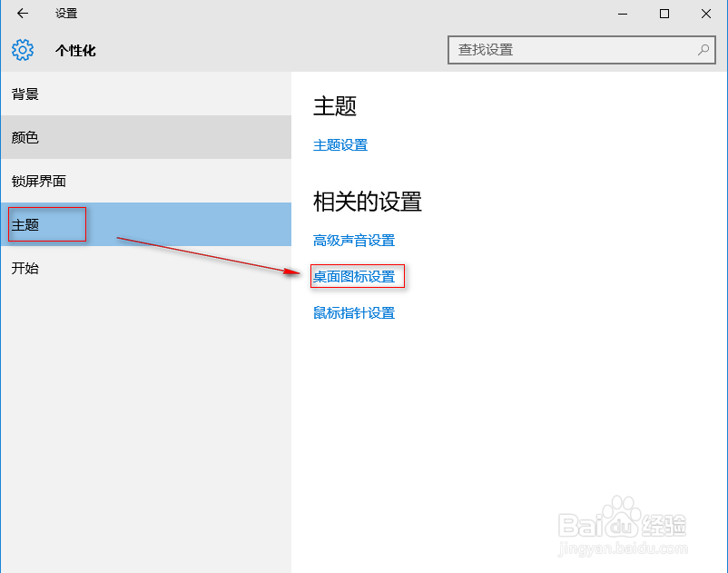Image resolution: width=728 pixels, height=573 pixels.
Task: Close the 设置 window
Action: pyautogui.click(x=707, y=14)
